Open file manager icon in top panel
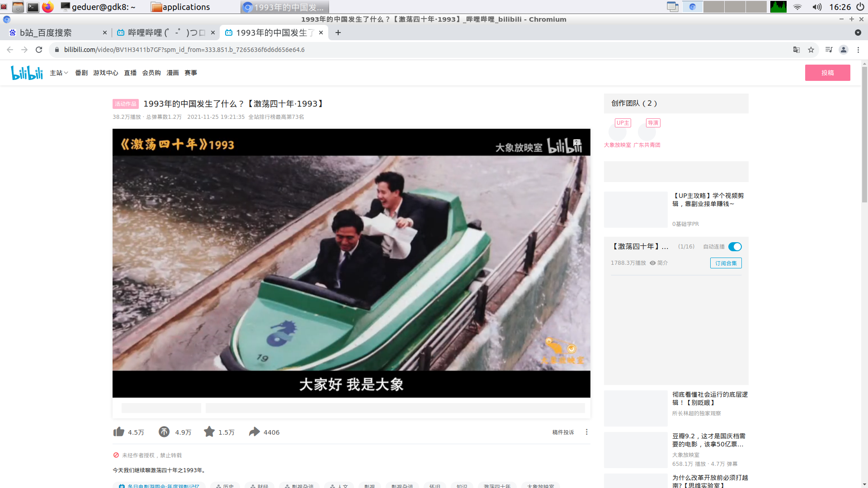The height and width of the screenshot is (488, 868). (x=18, y=7)
